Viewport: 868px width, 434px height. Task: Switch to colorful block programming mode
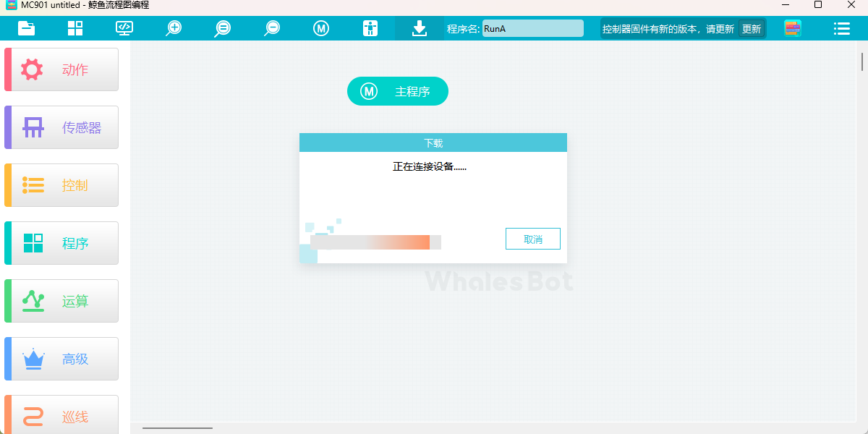[x=791, y=28]
